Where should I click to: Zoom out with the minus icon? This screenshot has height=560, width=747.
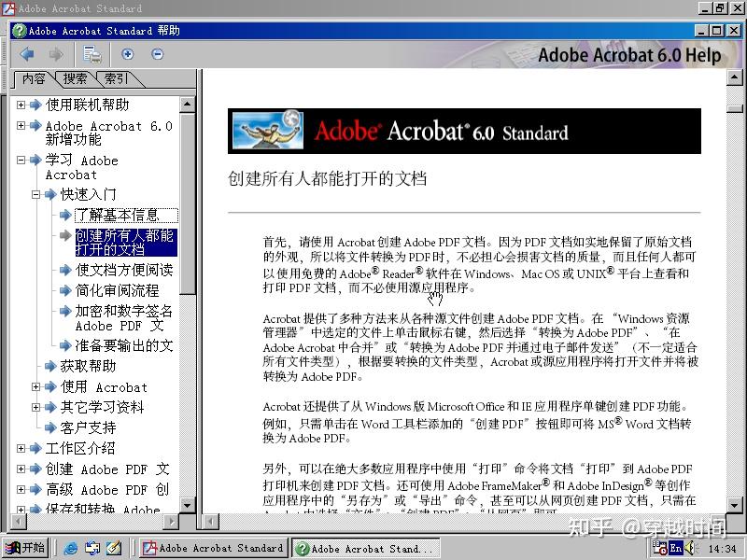click(157, 54)
